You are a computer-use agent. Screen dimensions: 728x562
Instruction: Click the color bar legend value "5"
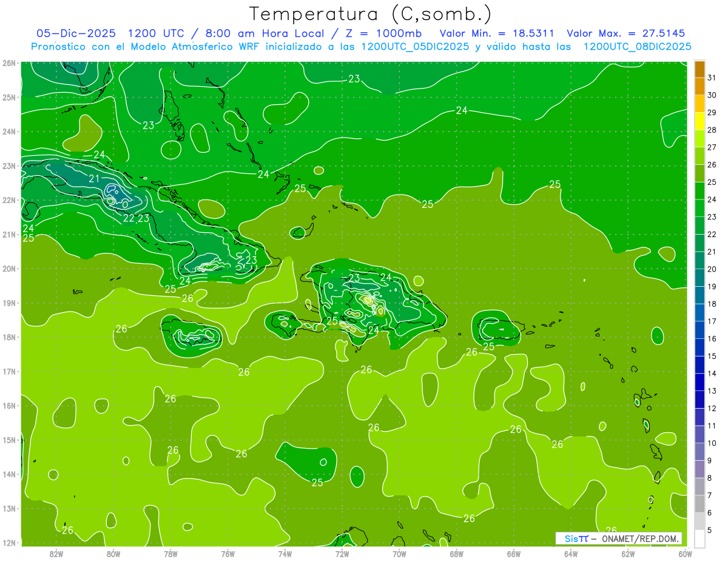pyautogui.click(x=710, y=530)
